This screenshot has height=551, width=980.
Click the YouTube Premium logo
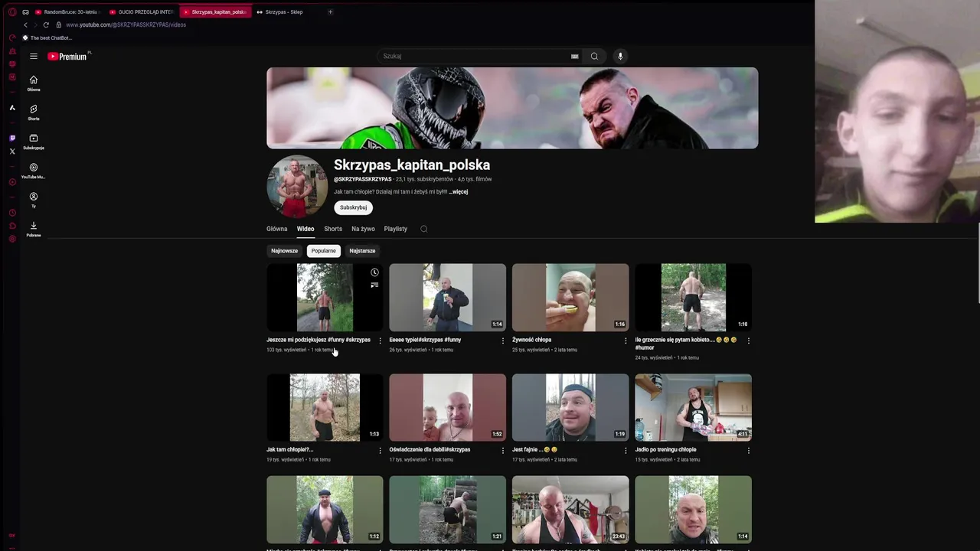(x=69, y=56)
